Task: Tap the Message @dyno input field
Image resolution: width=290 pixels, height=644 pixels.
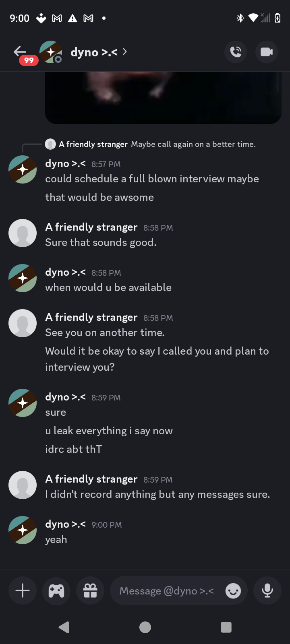Action: click(166, 591)
